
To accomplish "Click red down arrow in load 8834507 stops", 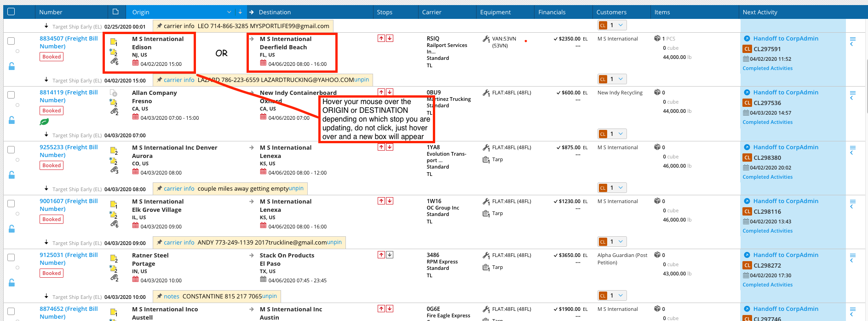I will coord(390,38).
